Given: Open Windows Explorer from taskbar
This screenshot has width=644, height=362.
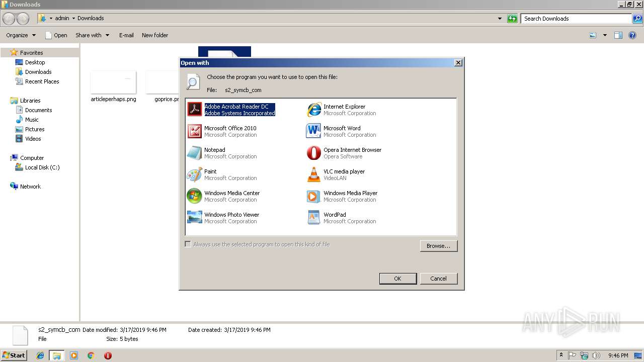Looking at the screenshot, I should click(x=57, y=355).
